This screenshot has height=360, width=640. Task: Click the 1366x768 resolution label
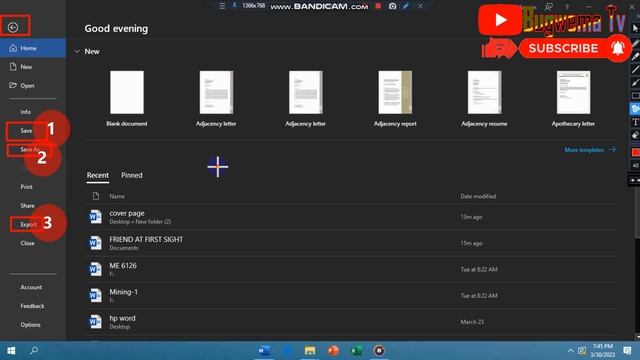[253, 6]
